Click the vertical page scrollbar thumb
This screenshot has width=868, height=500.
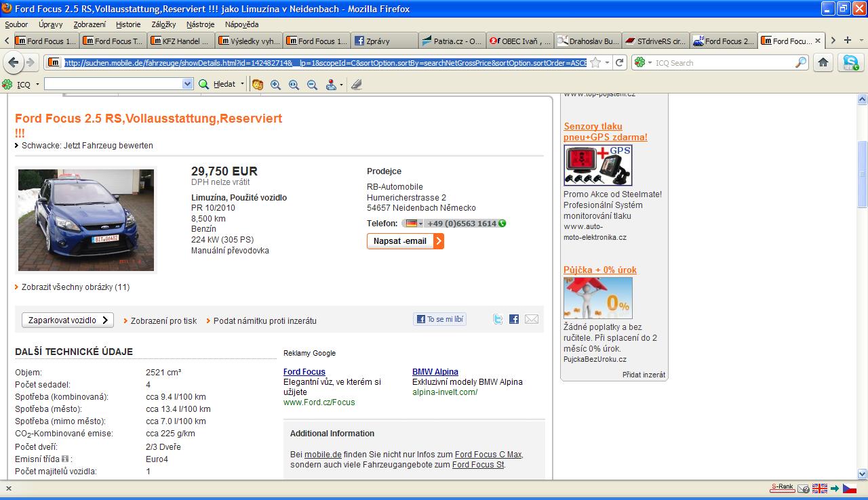click(862, 174)
